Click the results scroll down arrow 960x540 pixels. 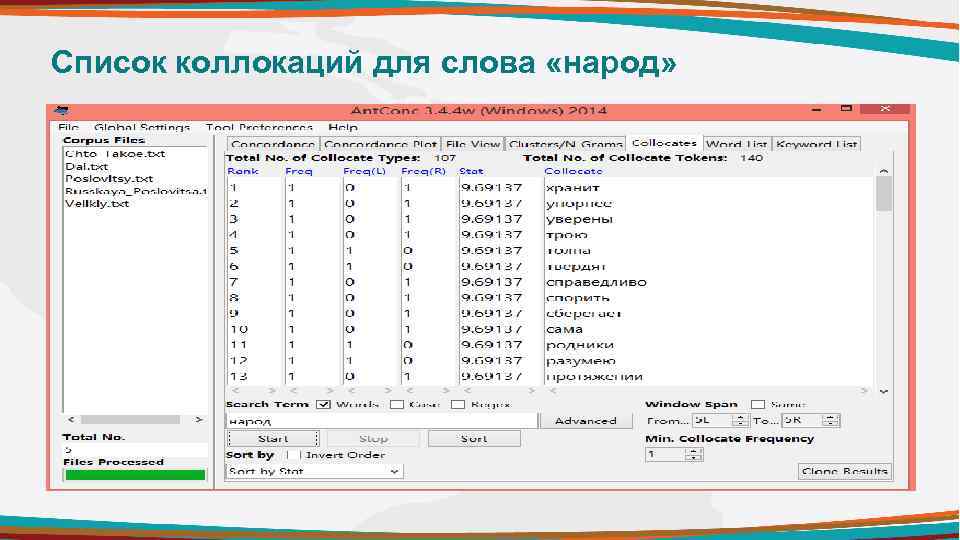coord(883,391)
